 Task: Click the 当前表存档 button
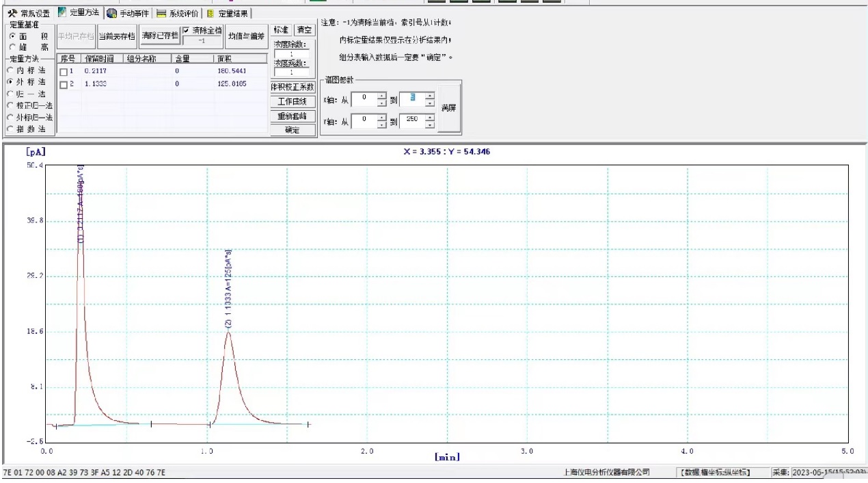pyautogui.click(x=116, y=36)
